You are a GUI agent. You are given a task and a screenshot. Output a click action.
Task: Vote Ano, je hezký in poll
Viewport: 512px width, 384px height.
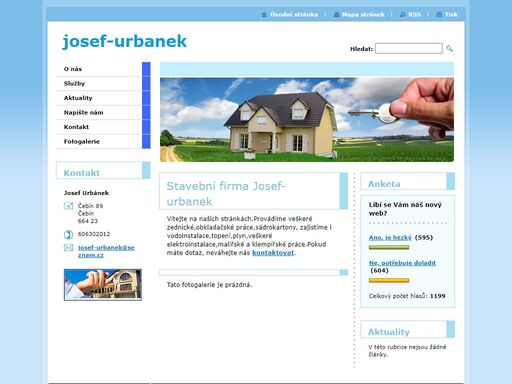(390, 237)
